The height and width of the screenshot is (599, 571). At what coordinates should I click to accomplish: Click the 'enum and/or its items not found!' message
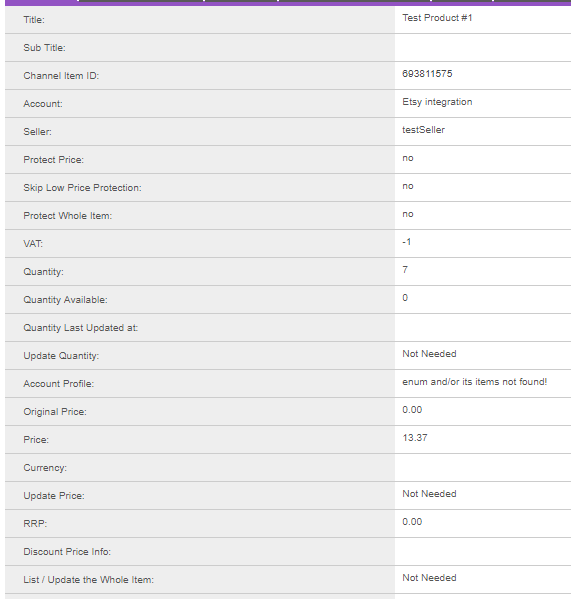(474, 382)
